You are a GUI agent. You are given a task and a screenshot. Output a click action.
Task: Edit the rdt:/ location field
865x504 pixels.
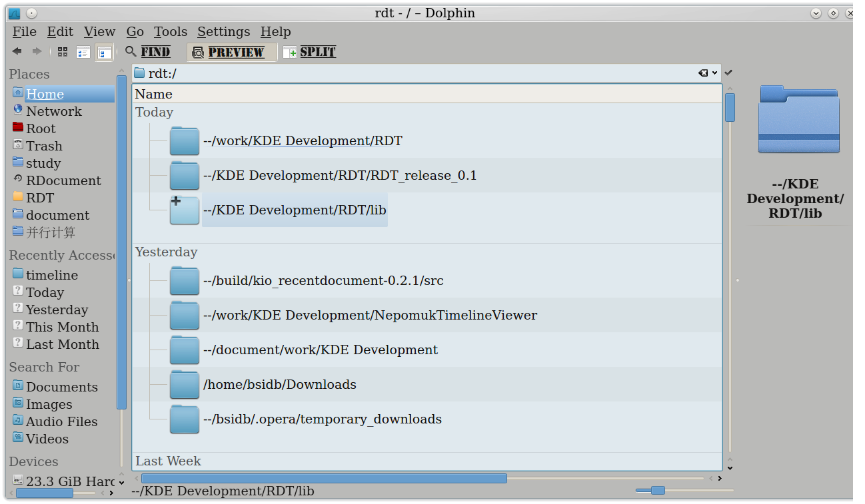tap(427, 73)
